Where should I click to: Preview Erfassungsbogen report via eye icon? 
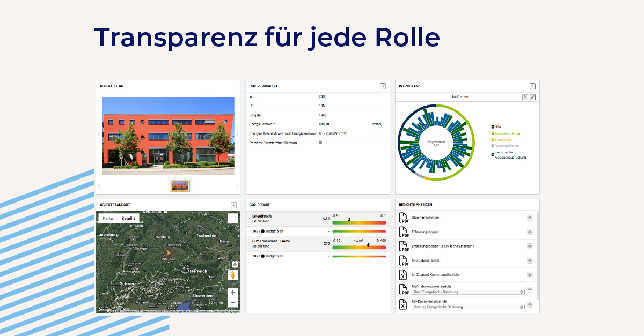[530, 232]
